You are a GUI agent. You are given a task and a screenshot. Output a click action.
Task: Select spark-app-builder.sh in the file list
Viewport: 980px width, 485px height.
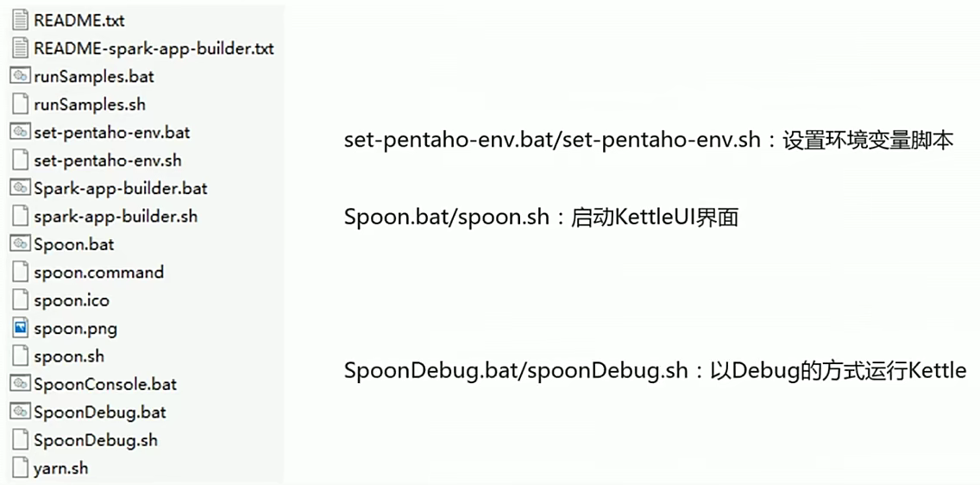116,217
